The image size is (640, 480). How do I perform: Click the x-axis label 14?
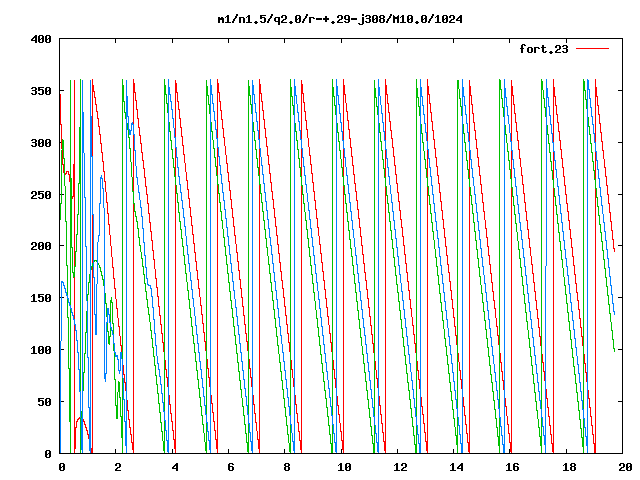coord(457,467)
